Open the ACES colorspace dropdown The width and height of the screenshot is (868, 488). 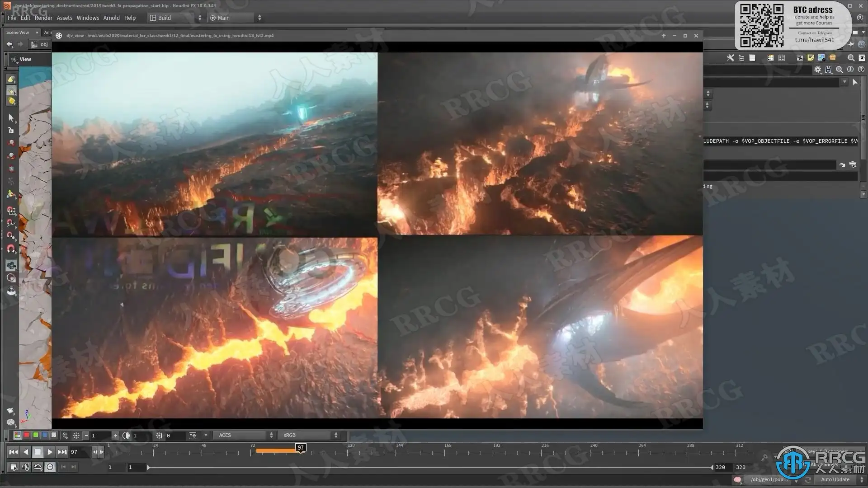point(244,435)
